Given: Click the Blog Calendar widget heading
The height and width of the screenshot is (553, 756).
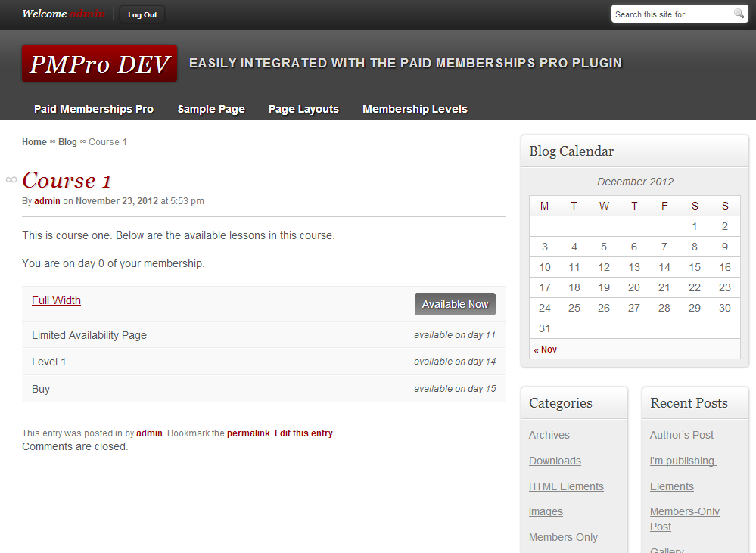Looking at the screenshot, I should pyautogui.click(x=571, y=151).
